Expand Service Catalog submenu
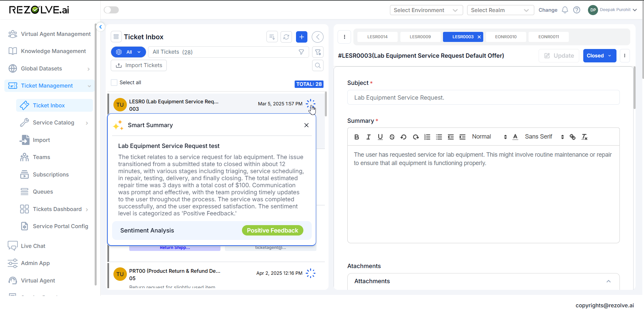Screen dimensions: 644x312 click(x=87, y=123)
